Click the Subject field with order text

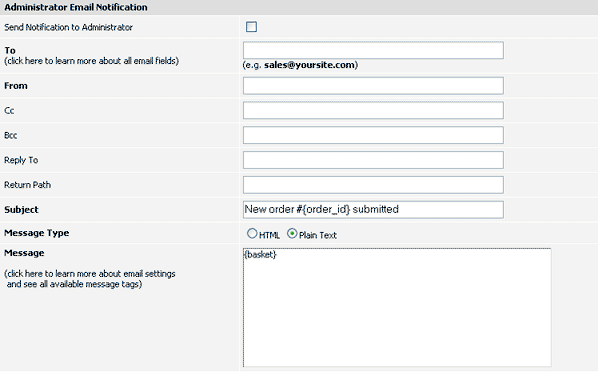point(373,210)
